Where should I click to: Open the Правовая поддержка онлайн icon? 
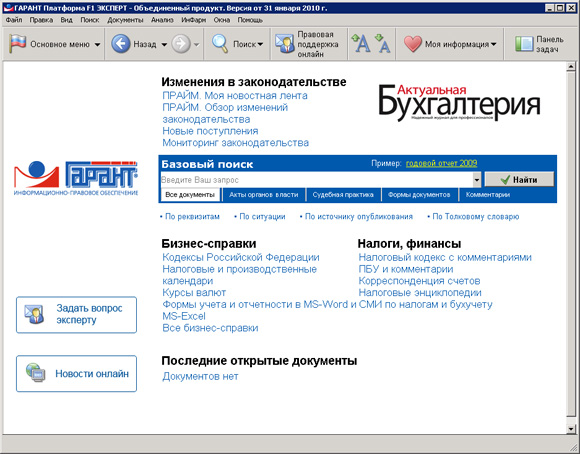(284, 44)
